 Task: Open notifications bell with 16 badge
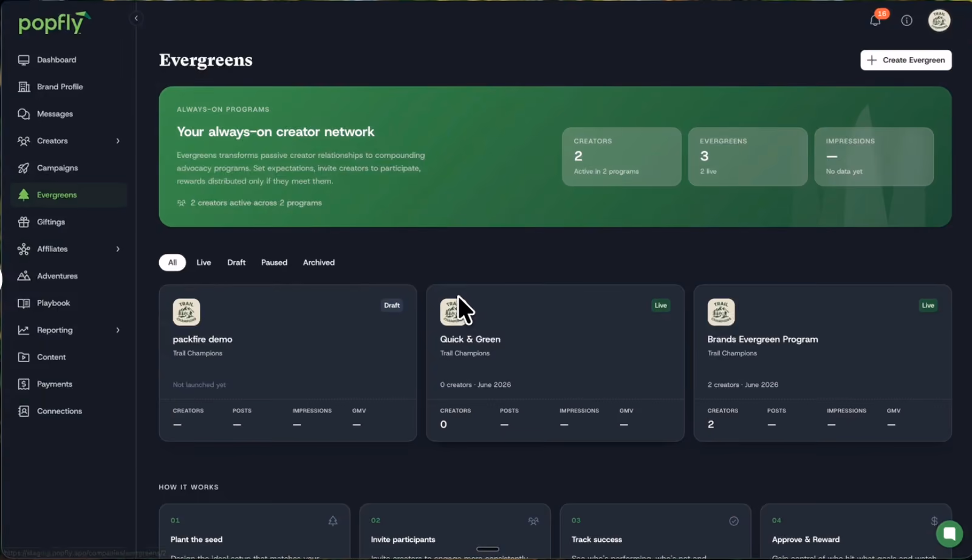[x=875, y=20]
